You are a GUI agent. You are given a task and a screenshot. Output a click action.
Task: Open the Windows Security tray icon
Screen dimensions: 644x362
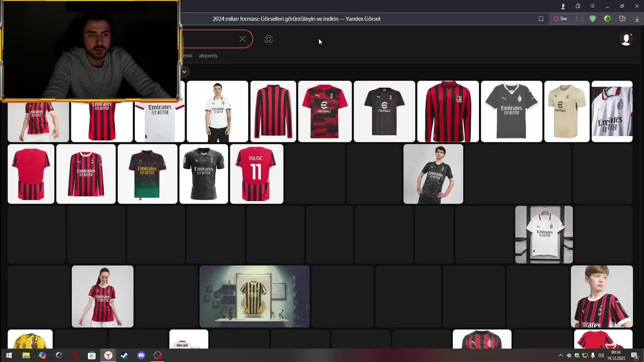[x=577, y=355]
